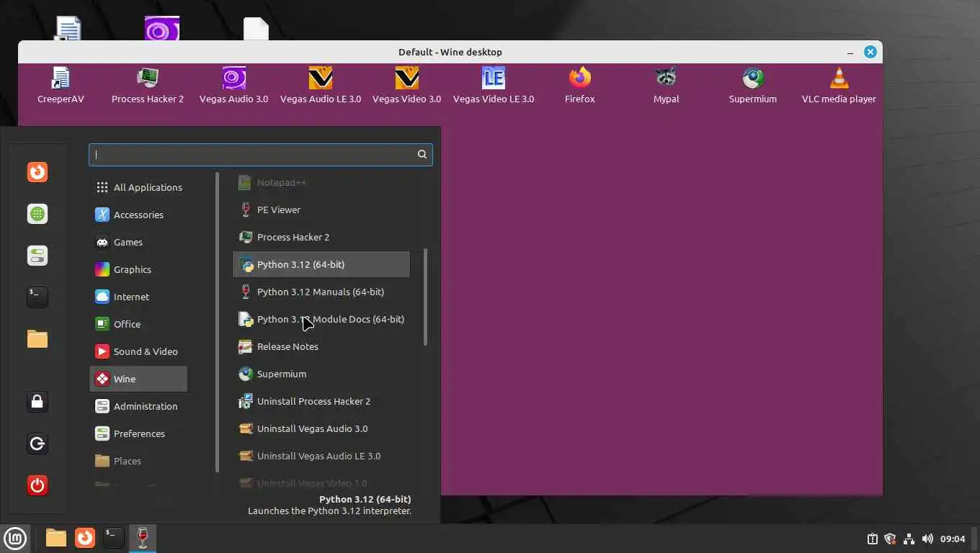This screenshot has height=553, width=980.
Task: Open Files folder favorite in menu sidebar
Action: (37, 338)
